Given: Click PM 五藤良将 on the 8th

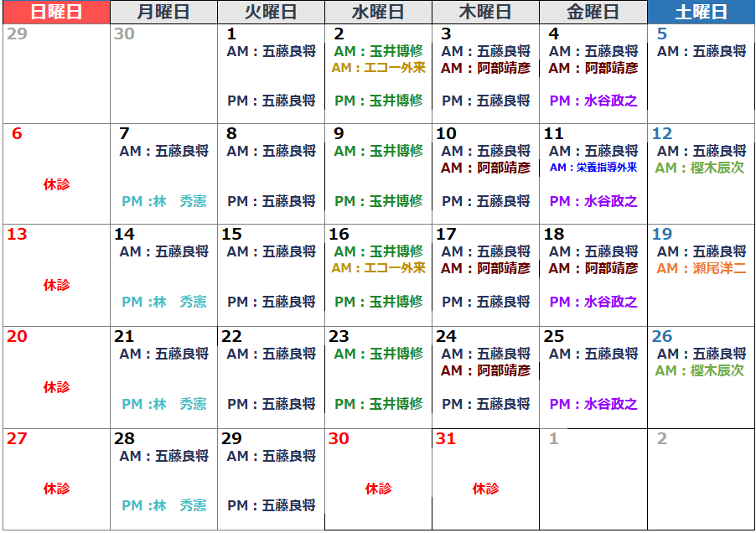Looking at the screenshot, I should point(272,201).
